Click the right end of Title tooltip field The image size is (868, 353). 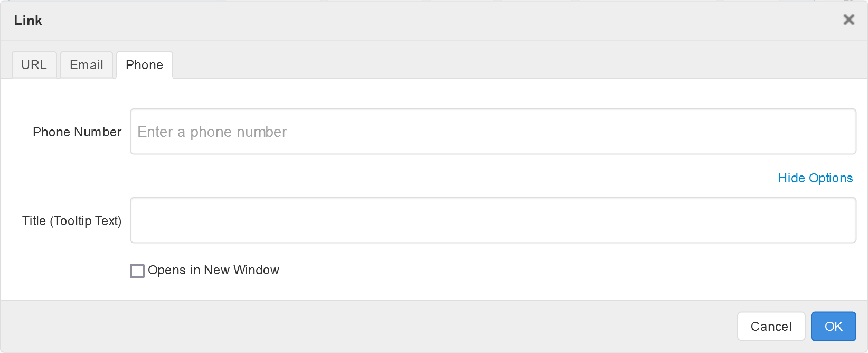[x=834, y=220]
